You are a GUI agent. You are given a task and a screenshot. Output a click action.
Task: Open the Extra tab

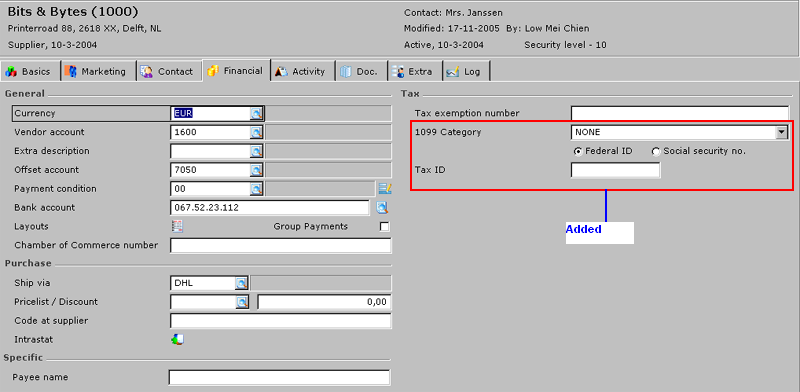(x=414, y=71)
